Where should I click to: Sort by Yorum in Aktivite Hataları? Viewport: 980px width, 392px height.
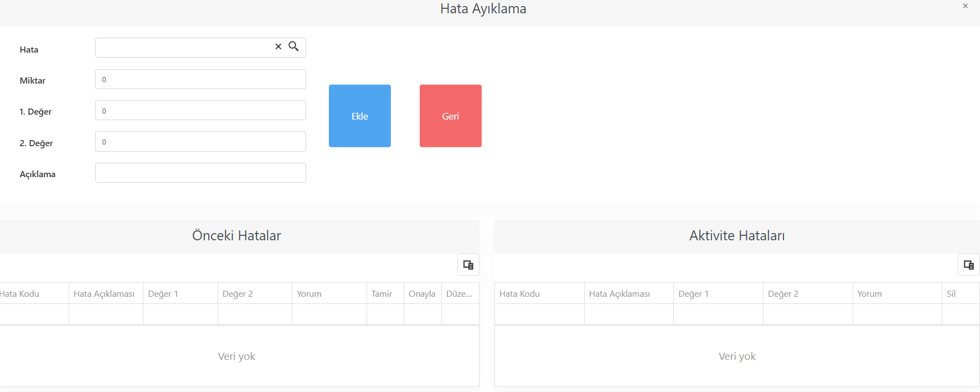pyautogui.click(x=898, y=293)
